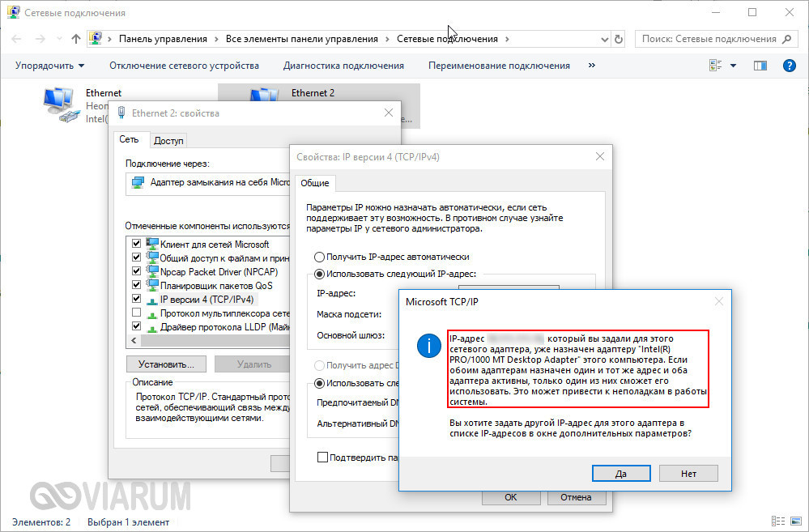The height and width of the screenshot is (532, 809).
Task: Click Клиент для сетей Microsoft icon
Action: 151,244
